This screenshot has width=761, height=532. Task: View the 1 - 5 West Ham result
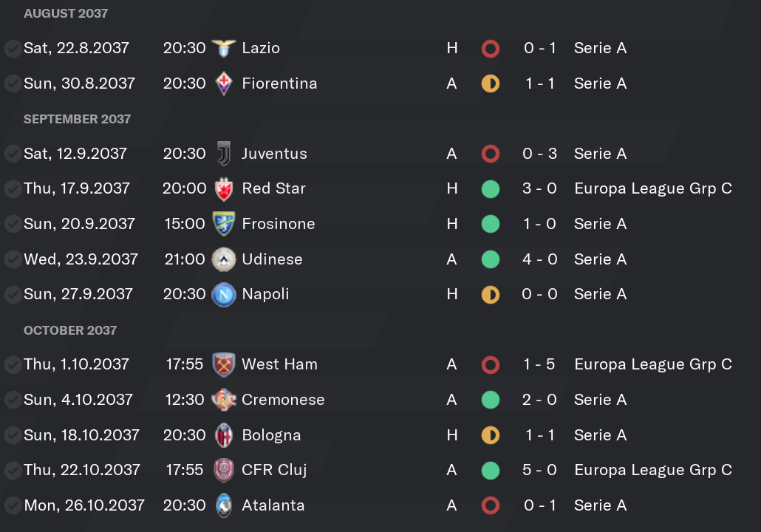539,364
